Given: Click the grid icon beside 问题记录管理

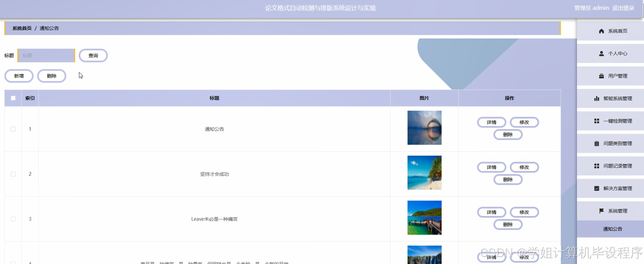Looking at the screenshot, I should [x=596, y=166].
